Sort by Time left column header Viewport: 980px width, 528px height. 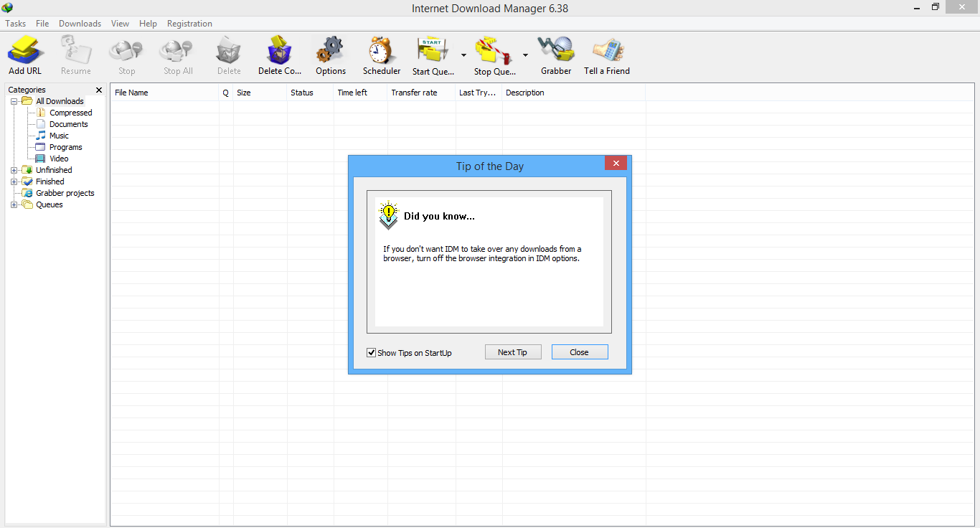pos(361,93)
